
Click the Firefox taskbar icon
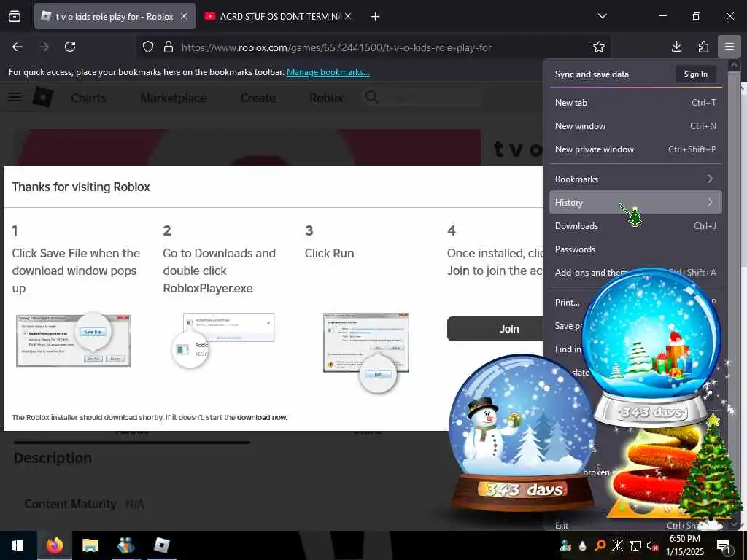tap(55, 545)
